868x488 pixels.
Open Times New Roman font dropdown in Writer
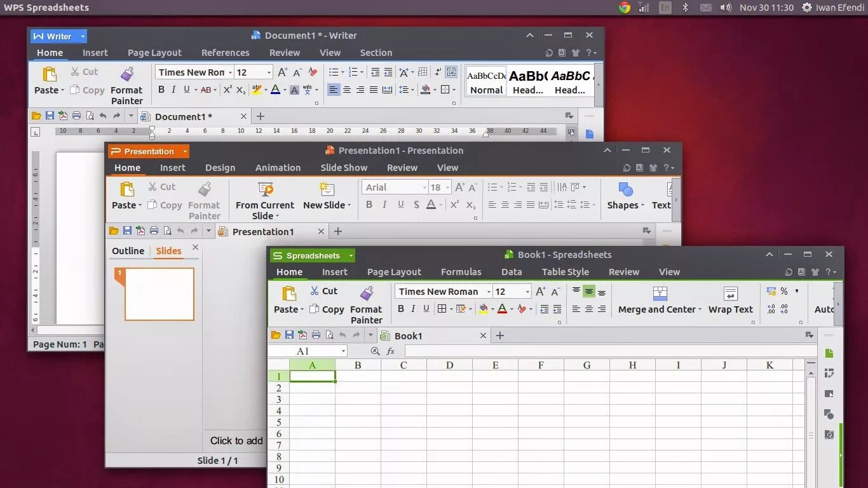230,72
